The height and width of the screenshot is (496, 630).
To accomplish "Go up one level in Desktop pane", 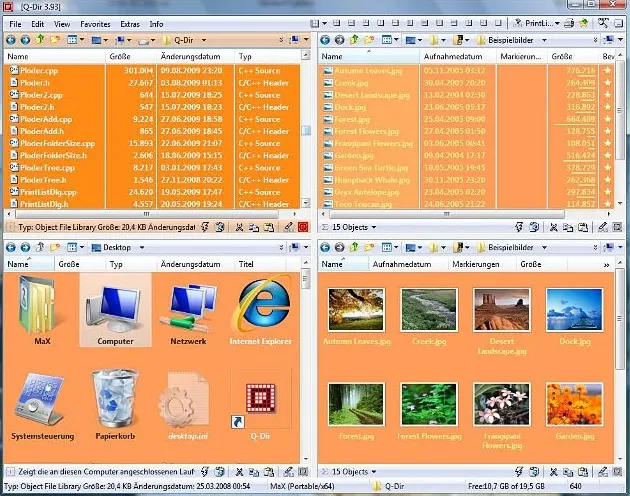I will pyautogui.click(x=40, y=247).
